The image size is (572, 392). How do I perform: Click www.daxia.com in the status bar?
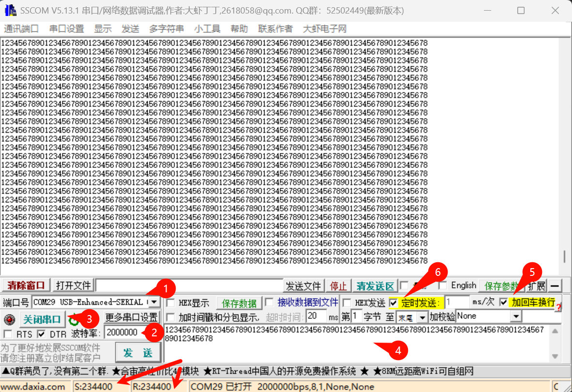point(33,387)
